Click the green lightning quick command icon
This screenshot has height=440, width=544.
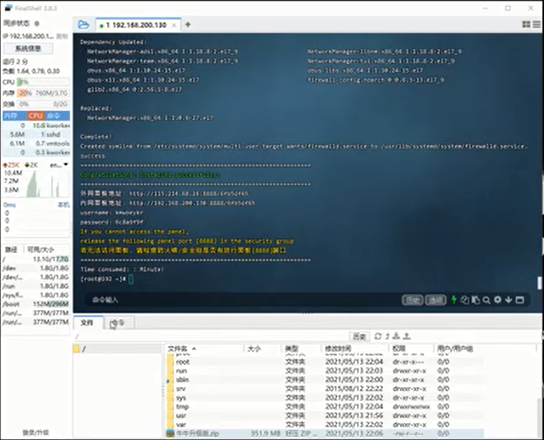[x=453, y=299]
